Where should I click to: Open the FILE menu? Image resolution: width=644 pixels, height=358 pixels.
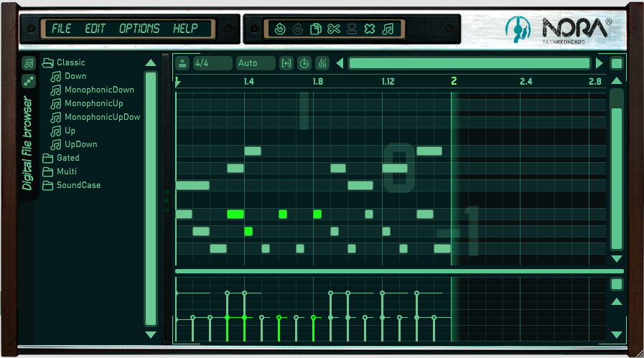61,29
